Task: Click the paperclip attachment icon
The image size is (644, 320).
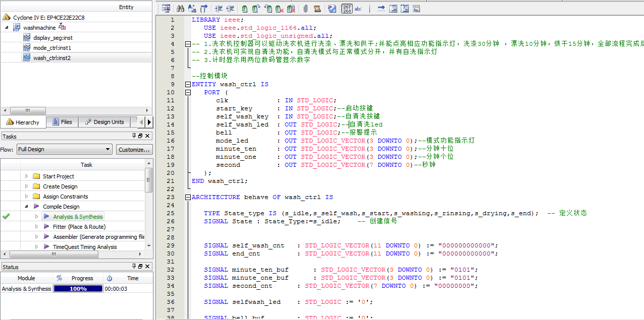Action: (x=306, y=9)
